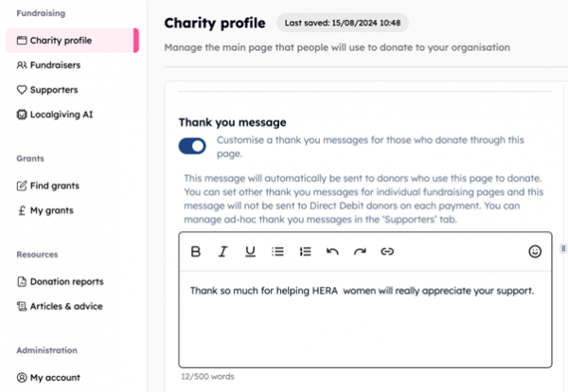Screen dimensions: 568x392
Task: Go to My account settings
Action: coord(54,377)
